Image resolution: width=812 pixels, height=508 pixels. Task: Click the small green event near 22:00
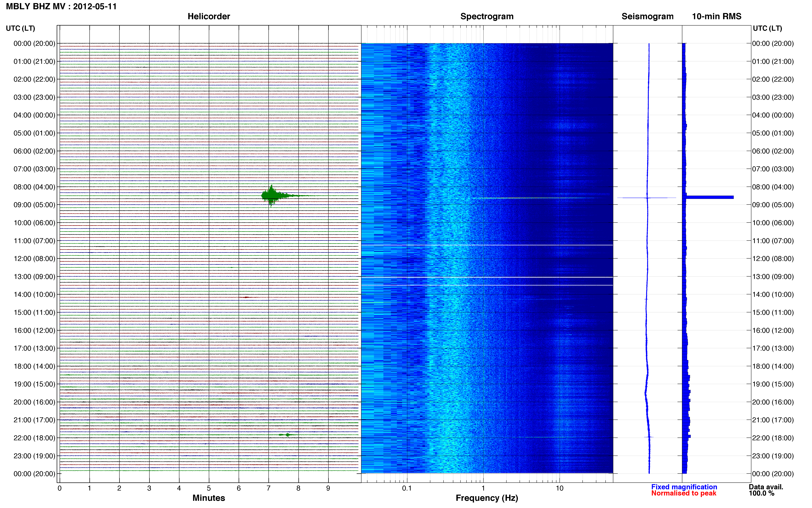pos(287,435)
